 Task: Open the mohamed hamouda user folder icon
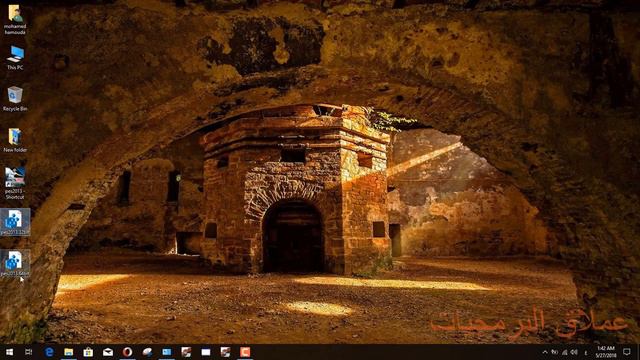[x=15, y=19]
